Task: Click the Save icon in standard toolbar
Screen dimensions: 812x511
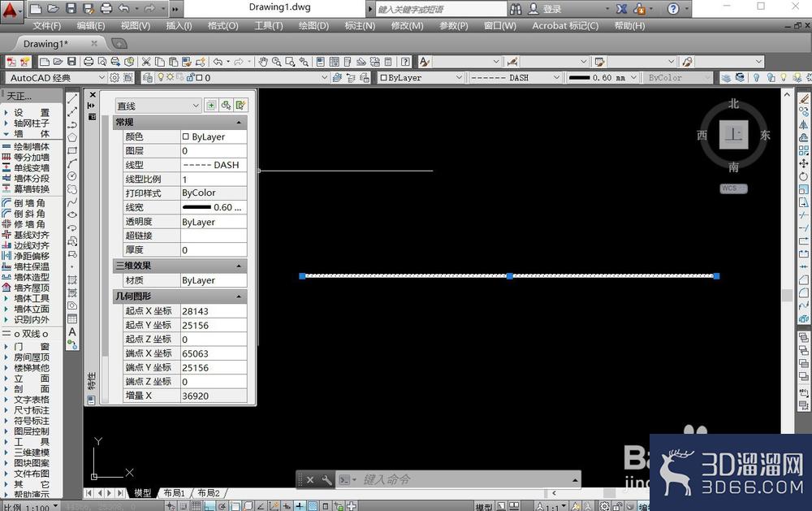Action: pyautogui.click(x=72, y=62)
